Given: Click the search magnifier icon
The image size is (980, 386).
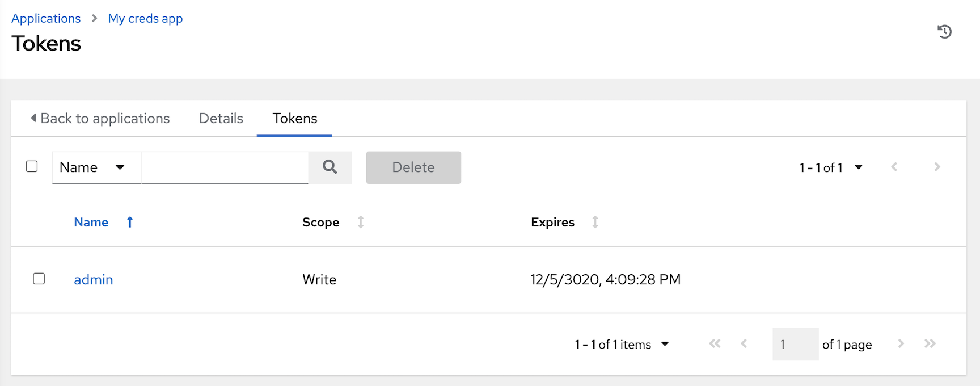Looking at the screenshot, I should (x=330, y=167).
